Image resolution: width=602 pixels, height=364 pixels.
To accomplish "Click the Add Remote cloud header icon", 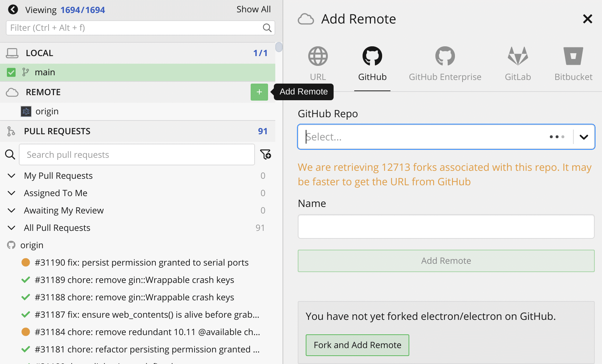I will [x=306, y=19].
